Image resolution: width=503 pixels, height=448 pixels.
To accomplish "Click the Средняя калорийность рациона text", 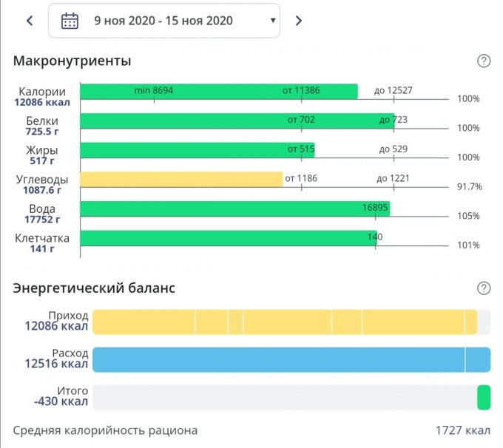I will pos(105,430).
